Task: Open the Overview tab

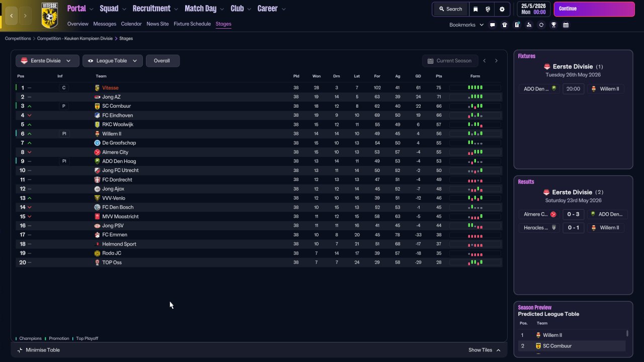Action: 77,24
